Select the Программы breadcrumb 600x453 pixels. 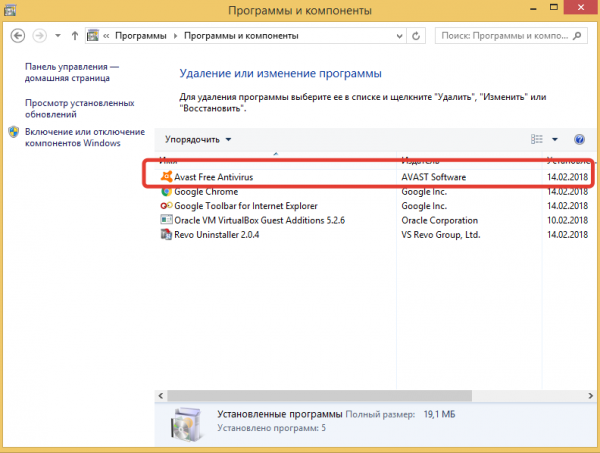click(141, 36)
